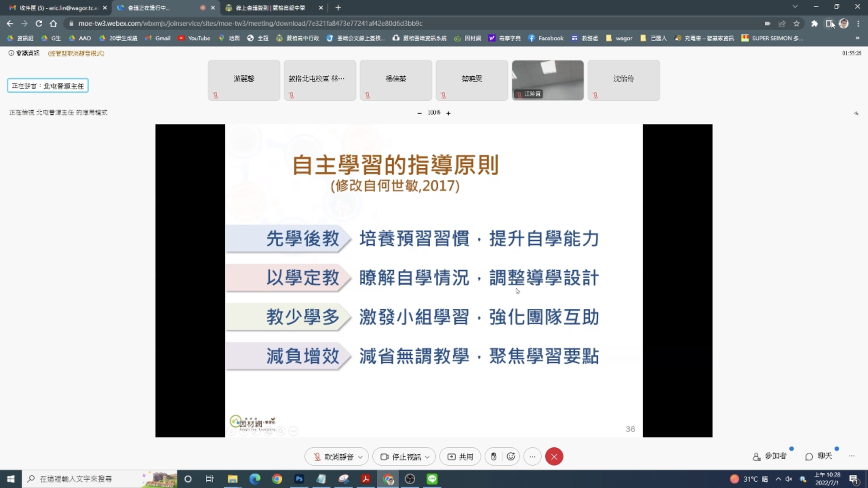Increase shared content zoom with the plus button
This screenshot has width=868, height=488.
448,113
